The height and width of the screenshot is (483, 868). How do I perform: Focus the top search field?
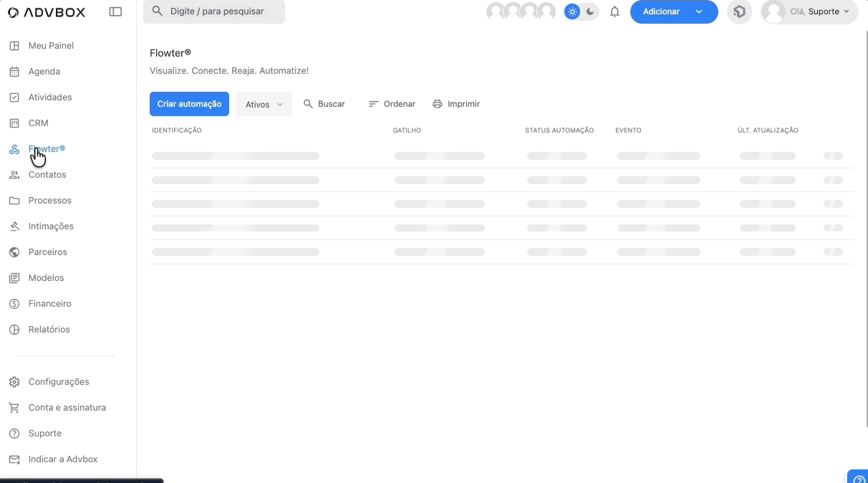pyautogui.click(x=214, y=11)
